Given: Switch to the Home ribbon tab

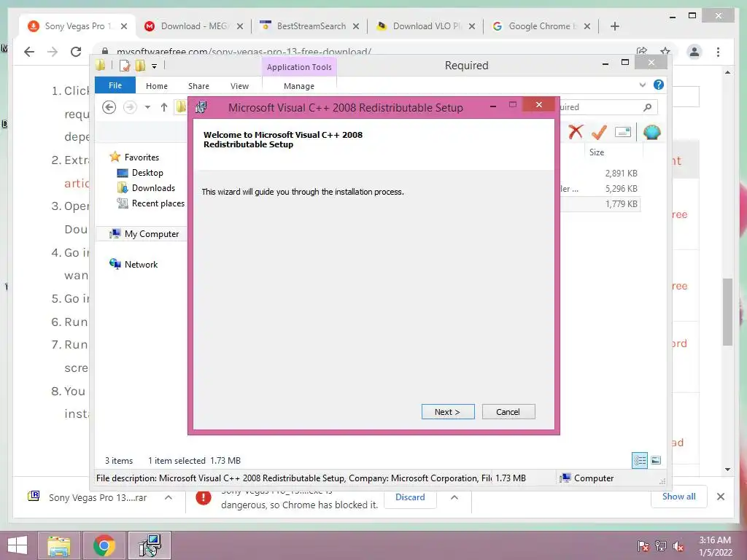Looking at the screenshot, I should tap(157, 86).
